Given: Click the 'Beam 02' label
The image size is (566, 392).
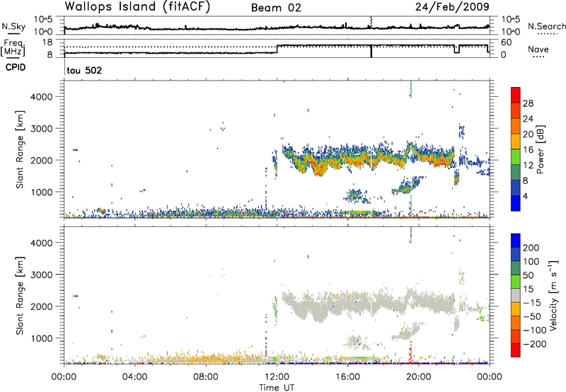Looking at the screenshot, I should [x=276, y=8].
